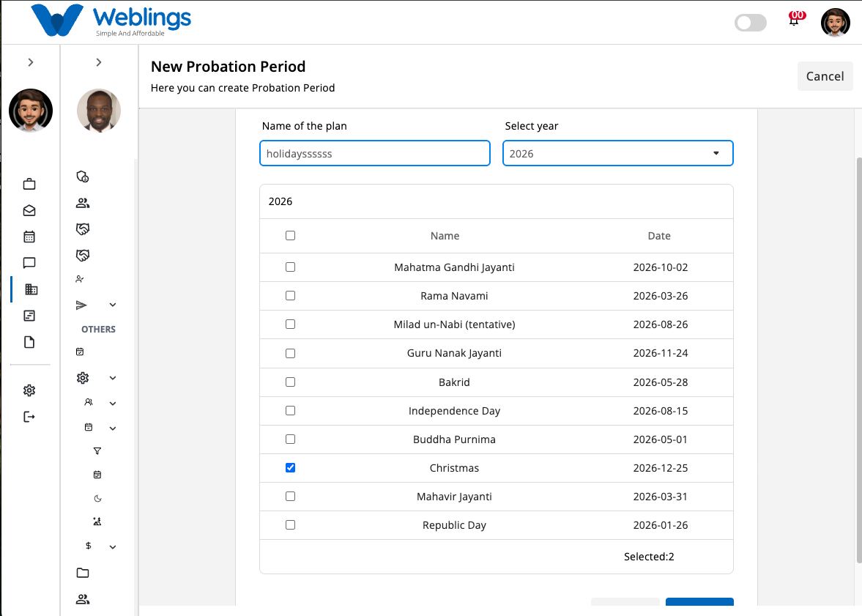Open the funnel filter icon
This screenshot has height=616, width=862.
click(x=97, y=451)
